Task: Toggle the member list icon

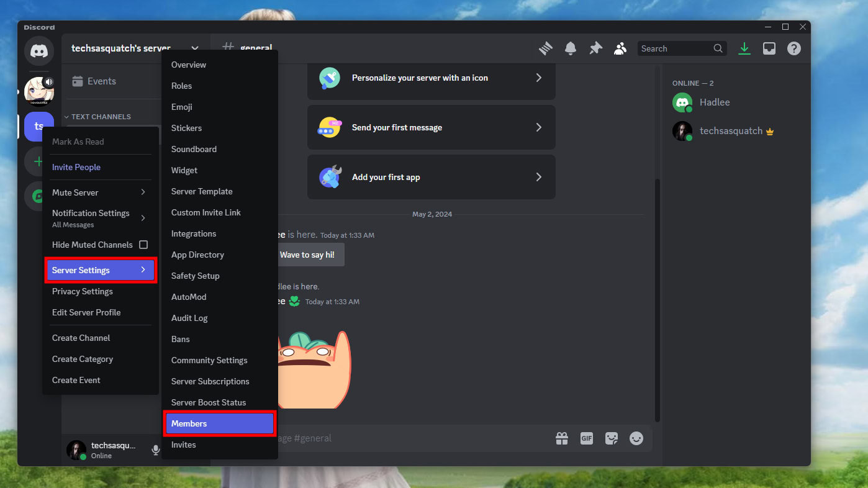Action: 620,48
